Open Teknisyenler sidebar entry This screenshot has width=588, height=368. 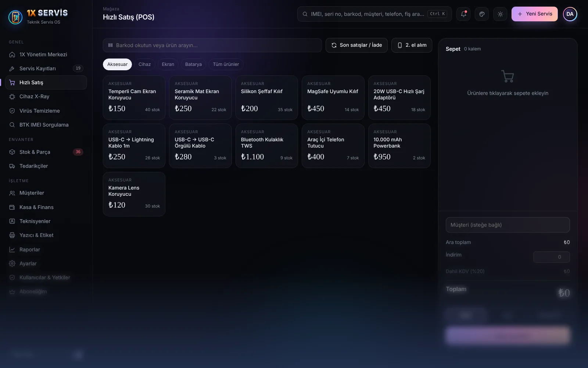click(46, 221)
